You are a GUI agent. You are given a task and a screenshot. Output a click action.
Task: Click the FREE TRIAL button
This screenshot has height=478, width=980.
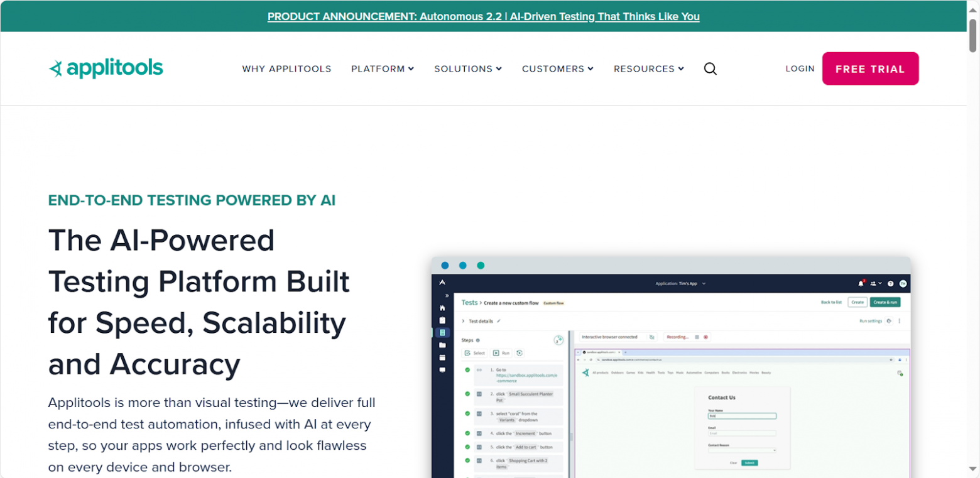point(870,68)
